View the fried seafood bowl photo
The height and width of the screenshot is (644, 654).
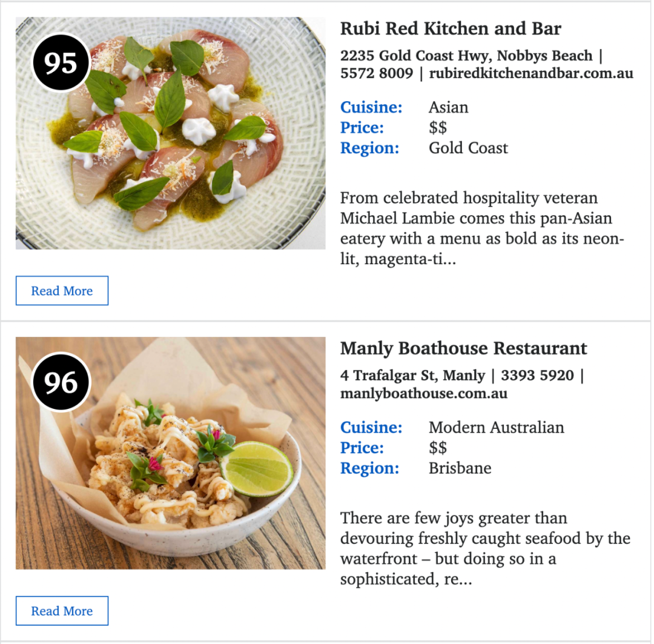(x=171, y=453)
